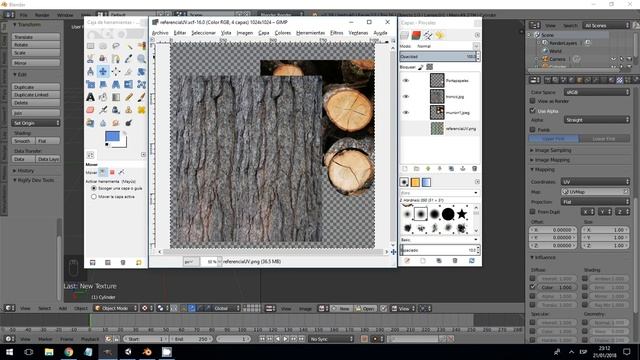Viewport: 640px width, 360px height.
Task: Select the Paths tool in GIMP toolbox
Action: [116, 59]
